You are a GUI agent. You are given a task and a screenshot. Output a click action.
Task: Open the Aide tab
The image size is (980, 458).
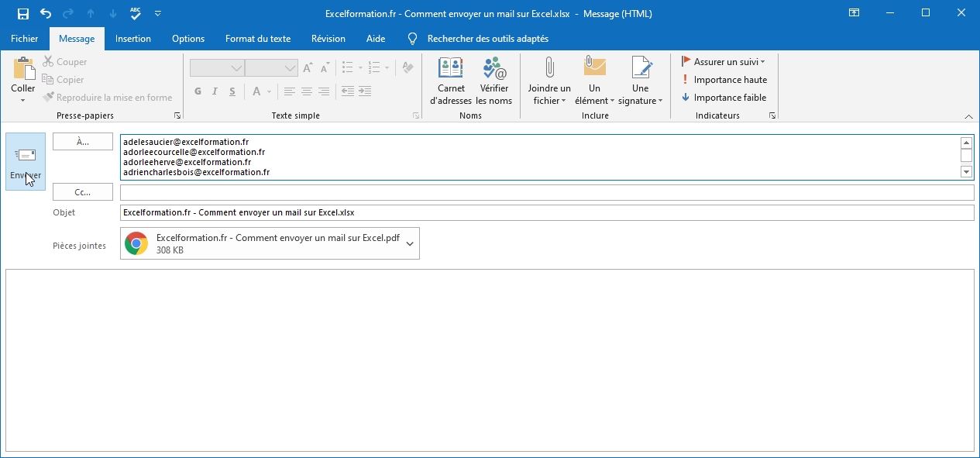(376, 39)
